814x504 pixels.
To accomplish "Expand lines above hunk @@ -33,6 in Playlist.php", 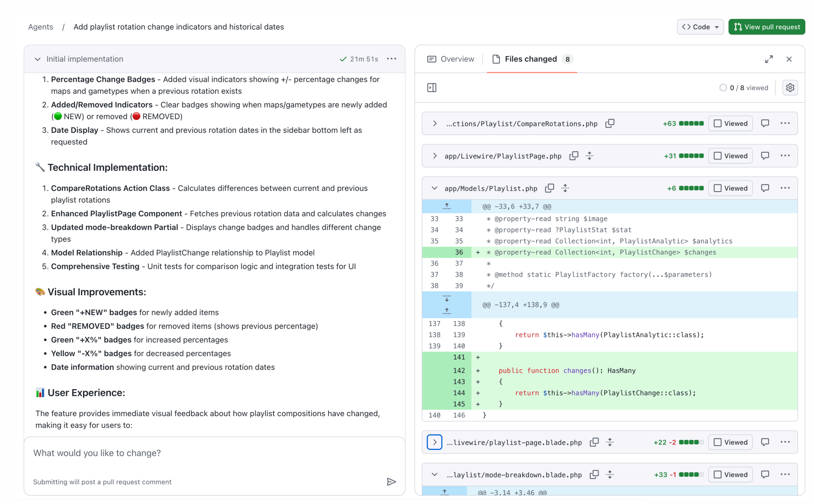I will pos(447,206).
